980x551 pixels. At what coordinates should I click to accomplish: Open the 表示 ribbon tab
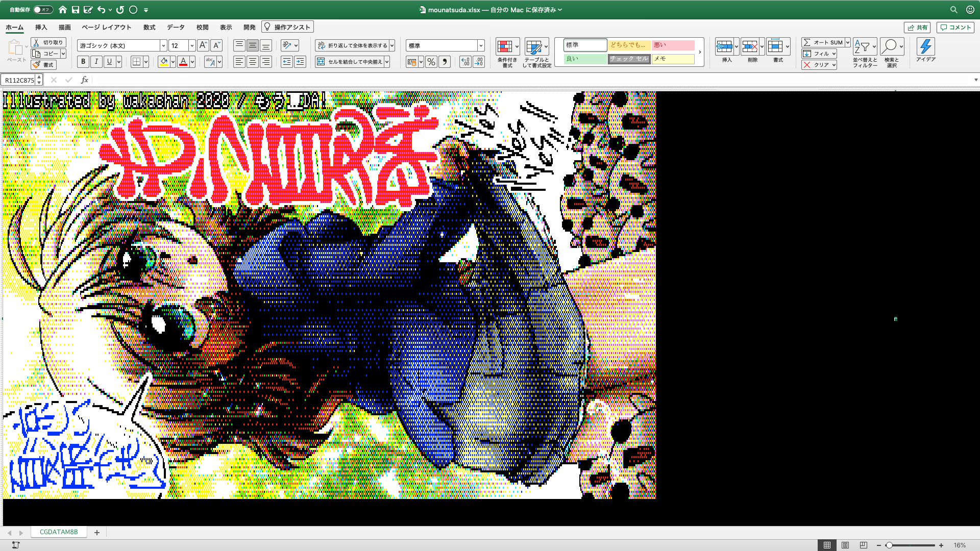click(226, 28)
